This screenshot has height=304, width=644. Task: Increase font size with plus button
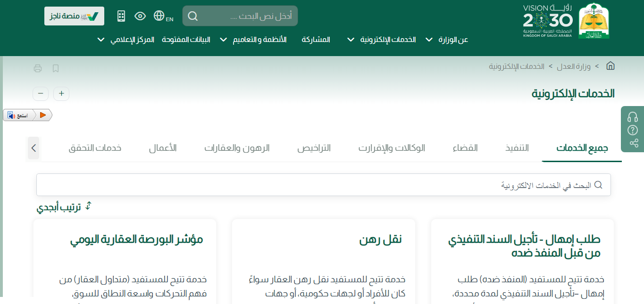(x=61, y=94)
